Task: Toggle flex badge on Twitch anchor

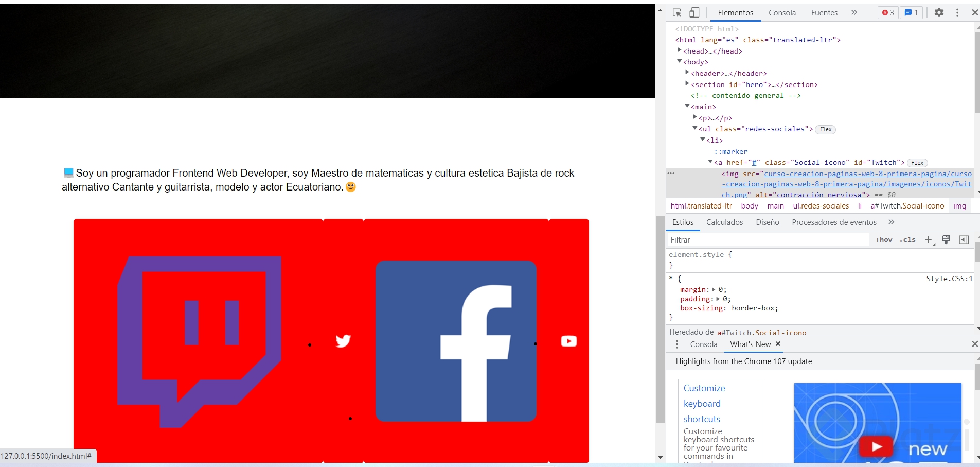Action: pyautogui.click(x=917, y=163)
